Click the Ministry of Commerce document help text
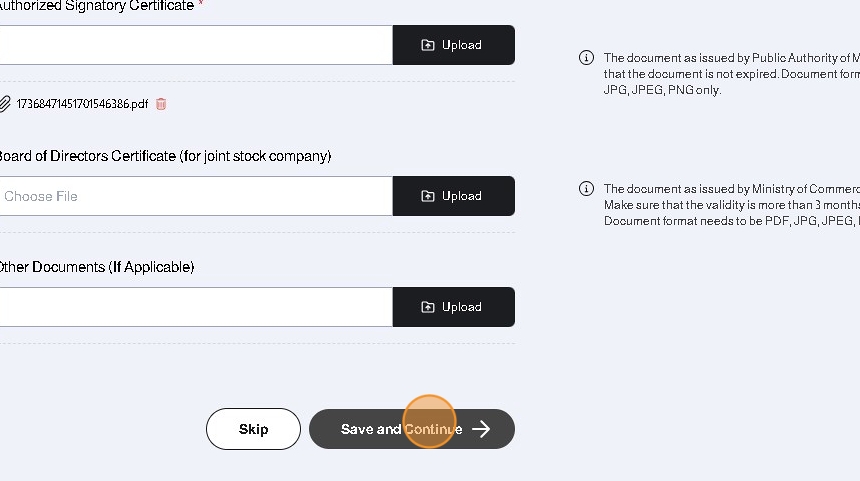The height and width of the screenshot is (481, 860). point(730,204)
